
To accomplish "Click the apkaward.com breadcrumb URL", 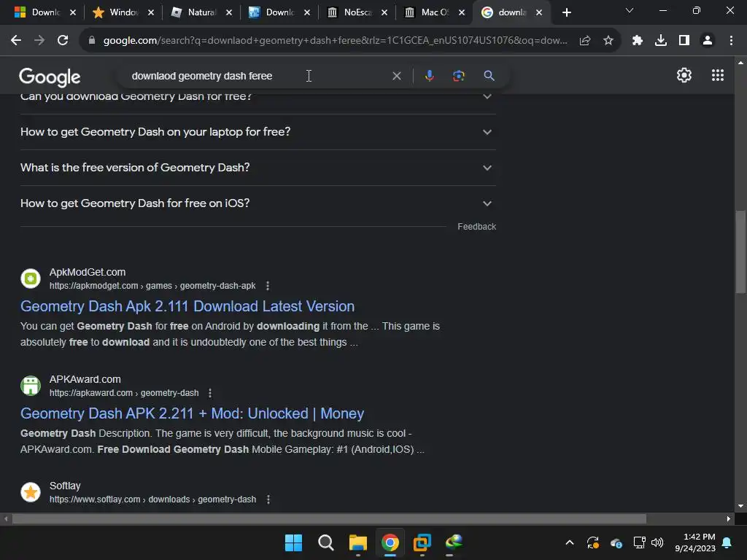I will tap(124, 393).
